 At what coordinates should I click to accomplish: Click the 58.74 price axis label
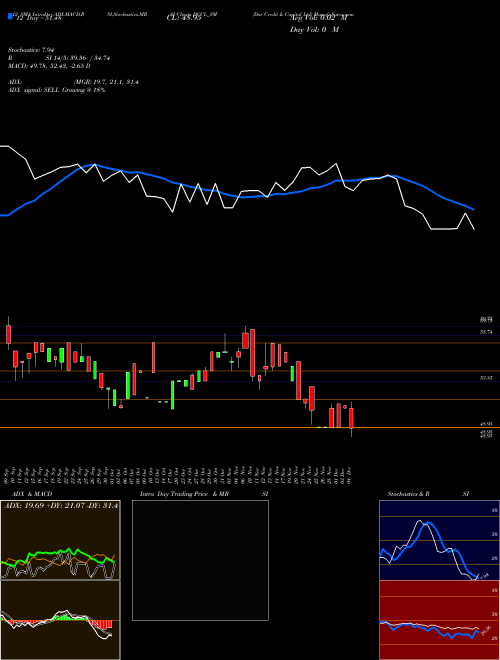pos(486,332)
